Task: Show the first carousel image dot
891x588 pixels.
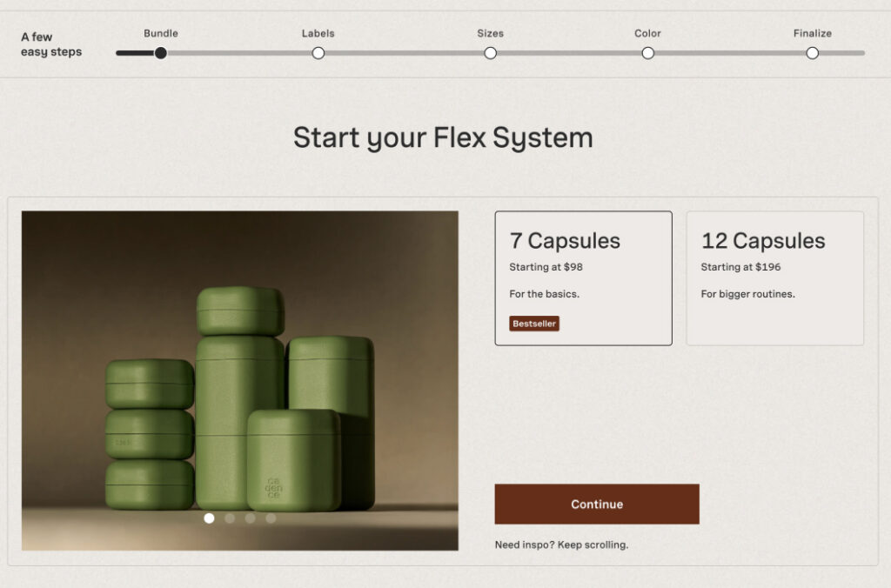Action: pyautogui.click(x=209, y=518)
